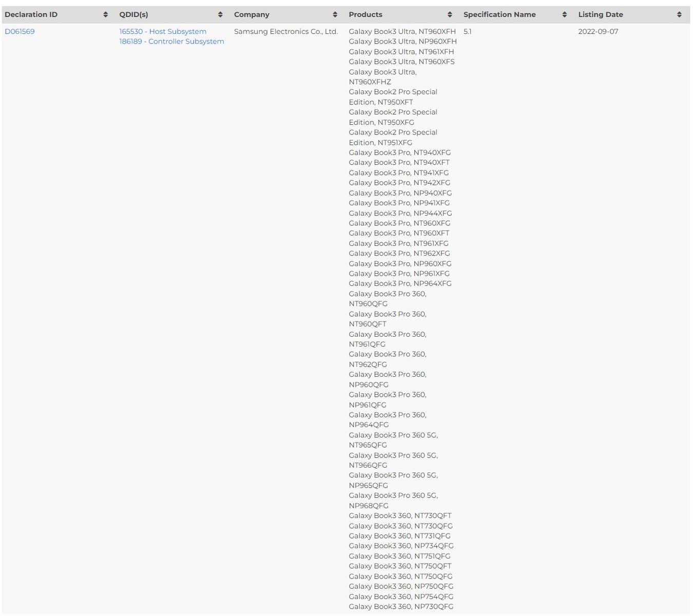
Task: Select Galaxy Book3 Pro, NT962XFG entry
Action: pyautogui.click(x=399, y=254)
